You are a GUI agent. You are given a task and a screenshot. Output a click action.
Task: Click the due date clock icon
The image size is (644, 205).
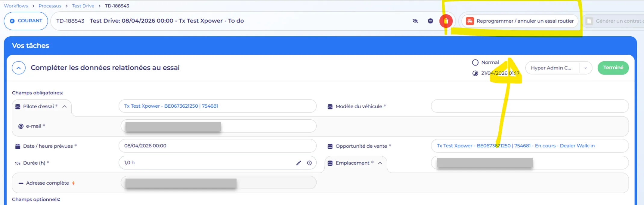point(475,73)
